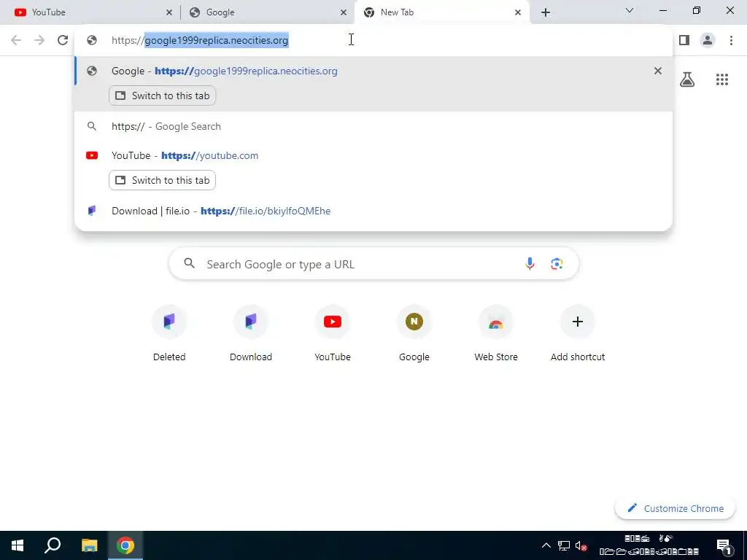Select the https:// Google Search suggestion
747x560 pixels.
coord(373,126)
